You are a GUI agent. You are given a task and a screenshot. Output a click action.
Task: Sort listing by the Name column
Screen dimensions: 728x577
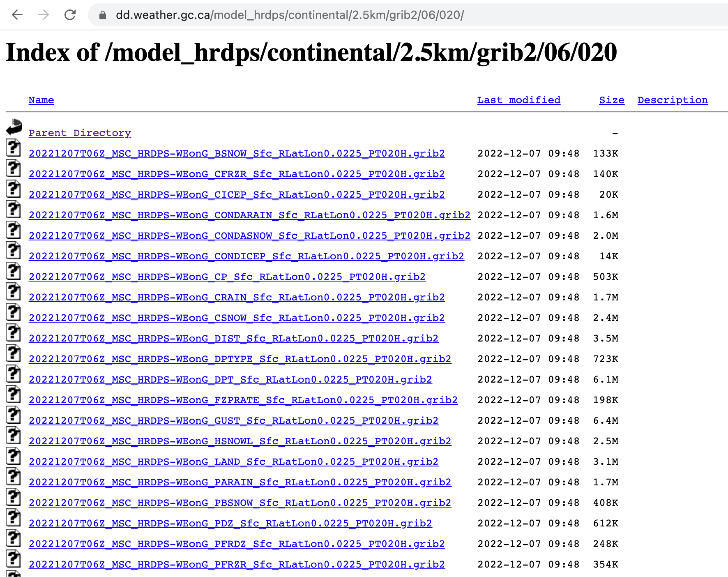point(41,100)
